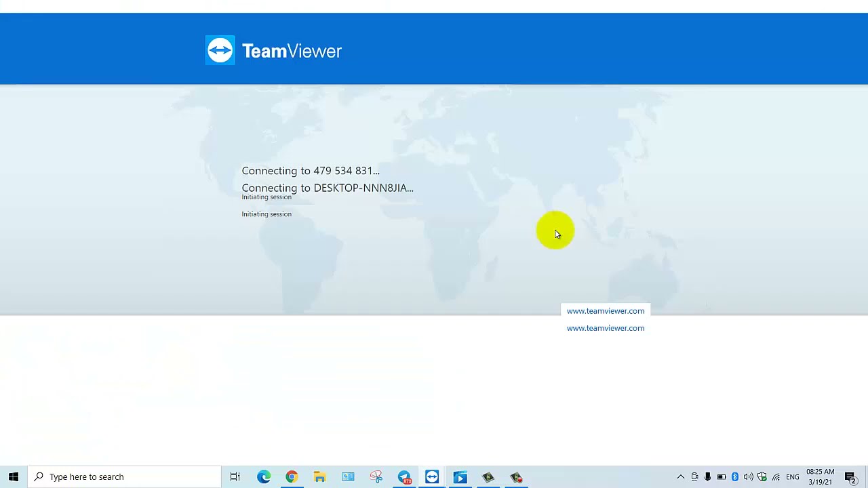Click the 'Type here to search' box
Viewport: 868px width, 488px height.
(125, 477)
